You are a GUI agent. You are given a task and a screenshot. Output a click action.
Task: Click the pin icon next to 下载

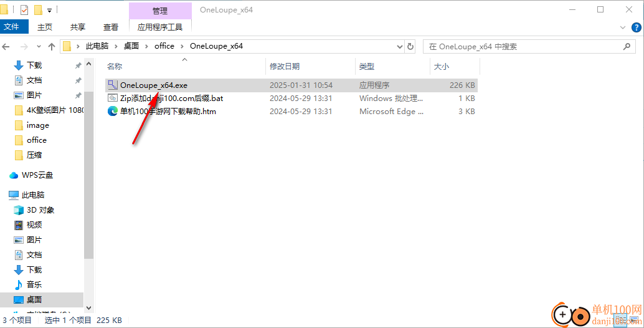click(x=78, y=65)
